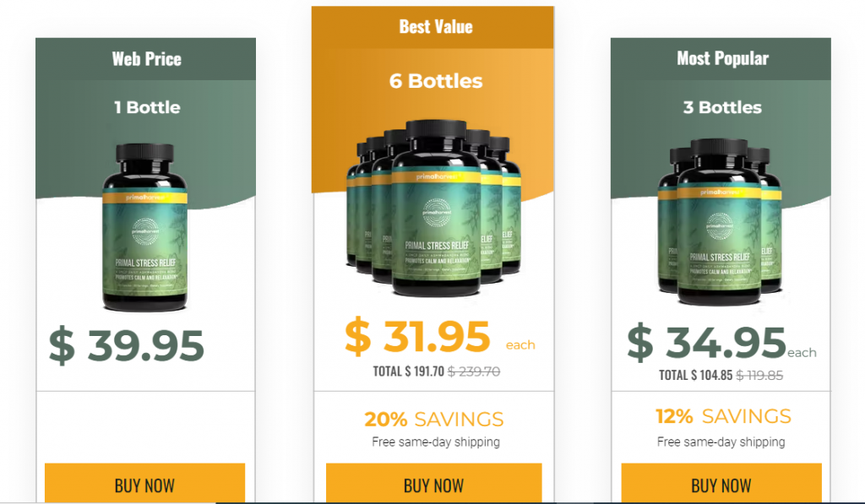This screenshot has height=504, width=865.
Task: Click the 1 Bottle heading
Action: [147, 107]
